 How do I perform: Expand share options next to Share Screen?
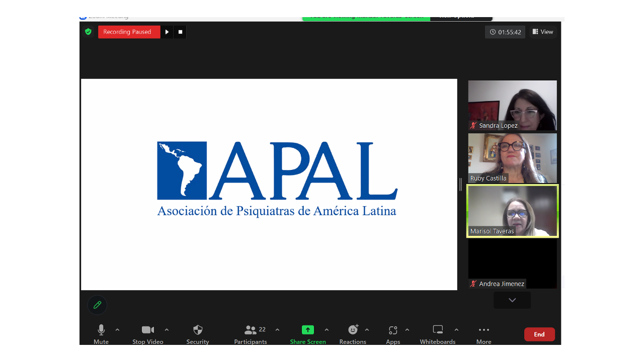point(327,330)
